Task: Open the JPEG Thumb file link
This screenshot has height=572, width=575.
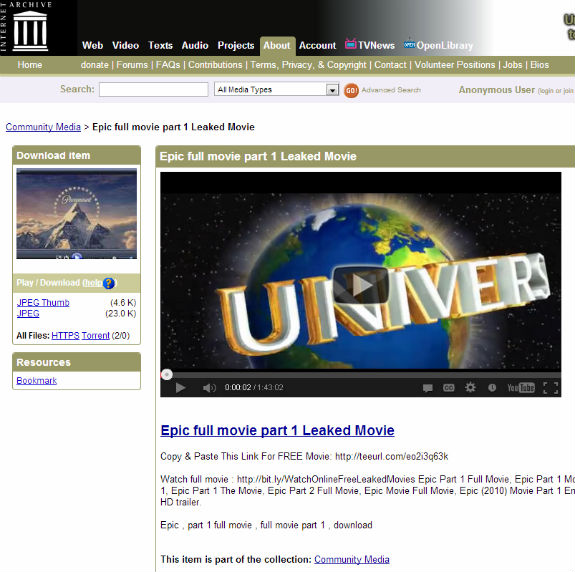Action: tap(43, 302)
